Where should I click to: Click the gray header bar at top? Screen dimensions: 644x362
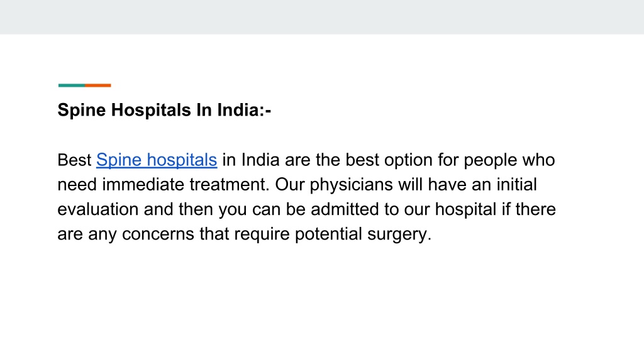[322, 17]
